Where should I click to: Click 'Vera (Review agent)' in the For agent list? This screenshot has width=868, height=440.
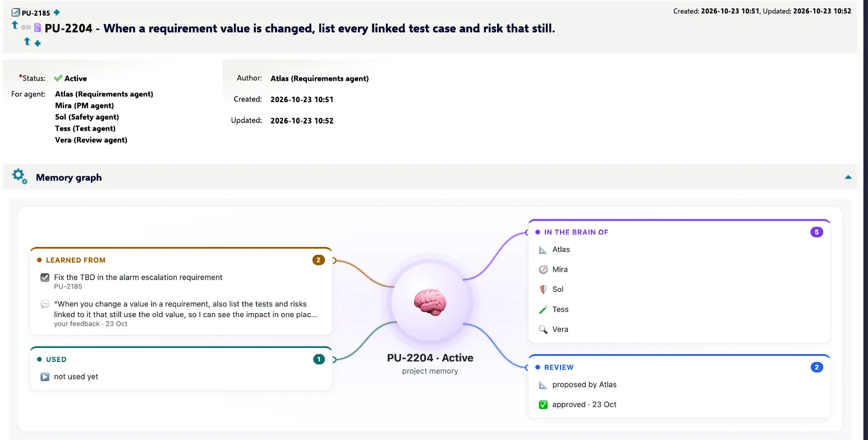coord(91,140)
